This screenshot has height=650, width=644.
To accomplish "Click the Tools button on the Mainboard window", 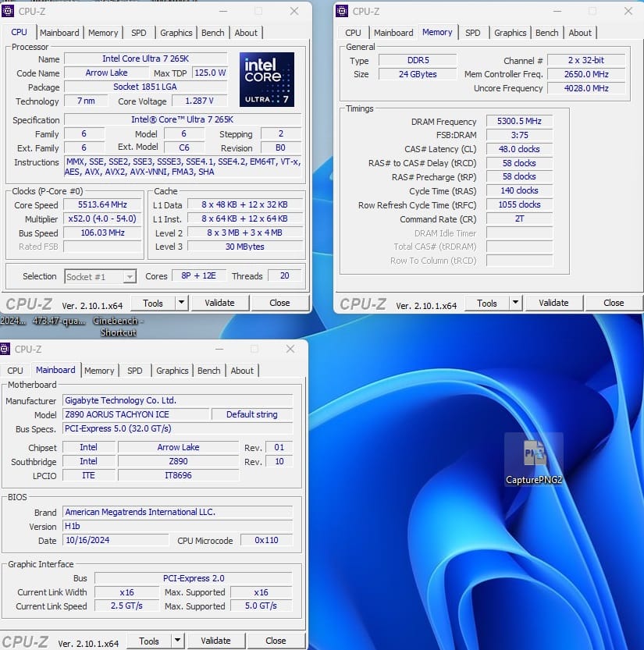I will (x=150, y=640).
